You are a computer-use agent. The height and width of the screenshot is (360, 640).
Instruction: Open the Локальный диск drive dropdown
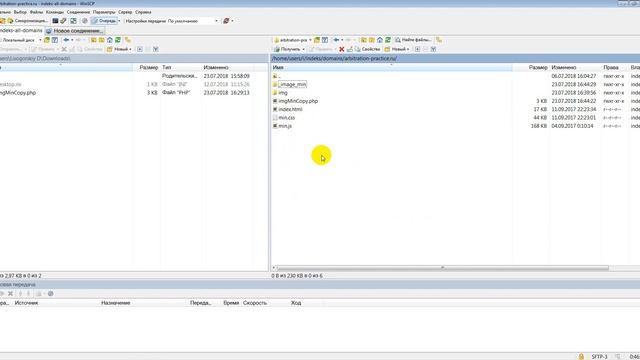(x=21, y=40)
